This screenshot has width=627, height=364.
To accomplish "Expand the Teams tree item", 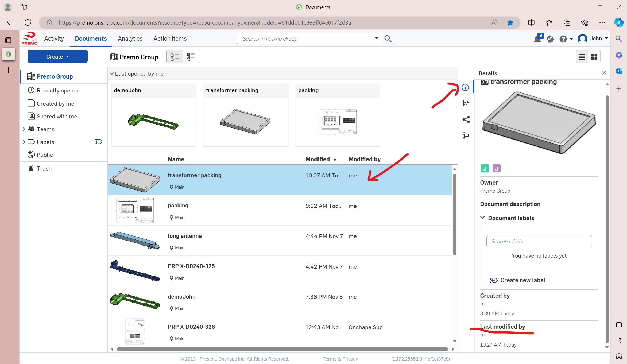I will click(x=24, y=129).
